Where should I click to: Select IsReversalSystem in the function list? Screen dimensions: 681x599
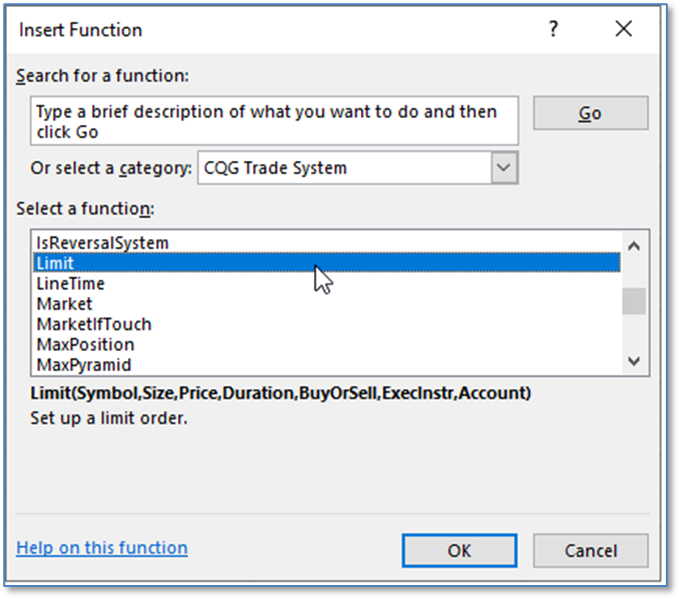(x=102, y=243)
